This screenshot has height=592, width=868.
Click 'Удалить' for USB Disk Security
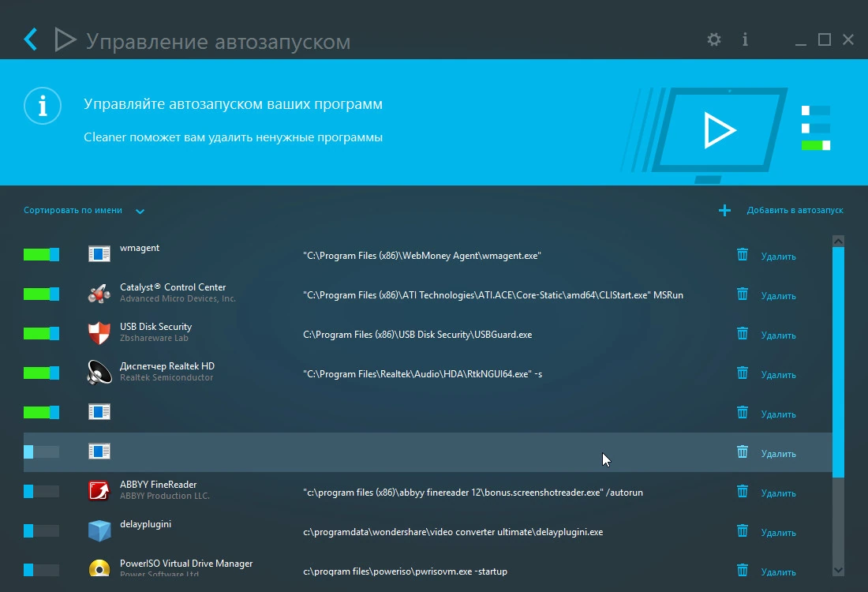click(778, 335)
